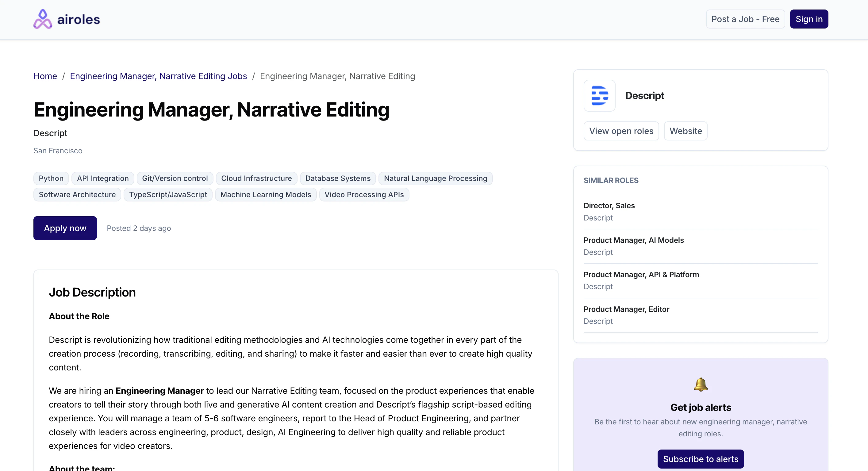Click the Apply now button
The width and height of the screenshot is (868, 471).
point(65,228)
